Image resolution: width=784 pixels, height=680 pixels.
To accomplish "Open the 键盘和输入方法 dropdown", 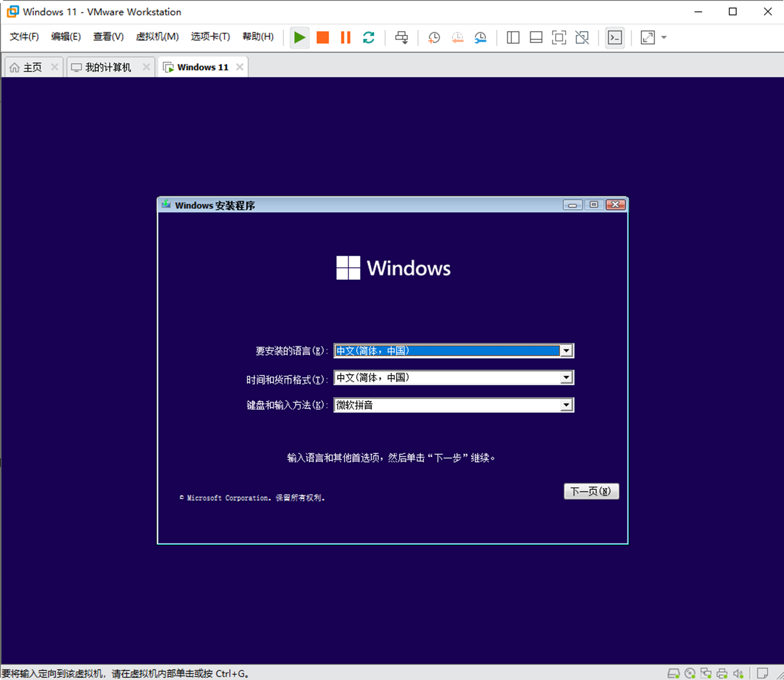I will [454, 405].
